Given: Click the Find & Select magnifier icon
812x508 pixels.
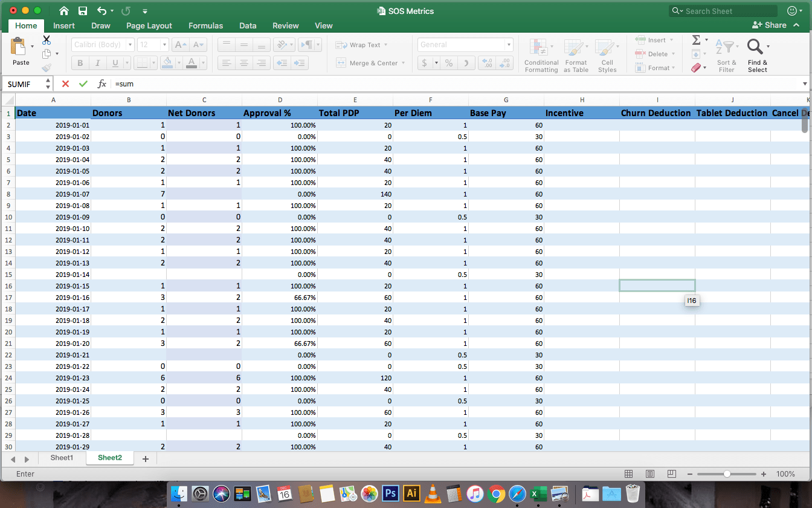Looking at the screenshot, I should (x=755, y=47).
